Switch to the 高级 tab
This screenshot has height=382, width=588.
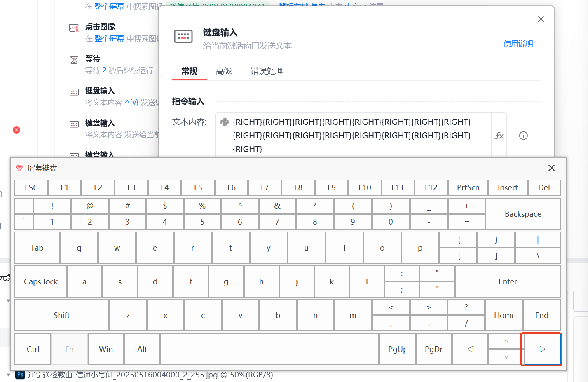click(x=224, y=71)
